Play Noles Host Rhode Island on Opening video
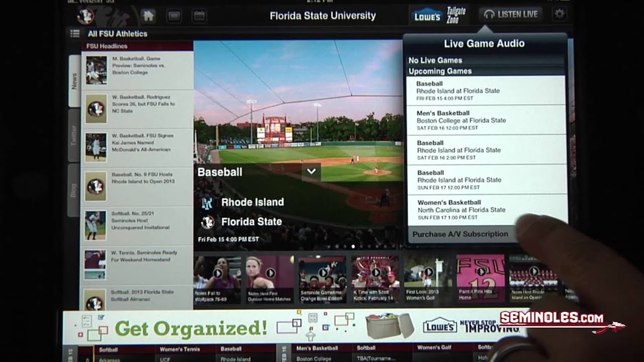 pyautogui.click(x=533, y=279)
